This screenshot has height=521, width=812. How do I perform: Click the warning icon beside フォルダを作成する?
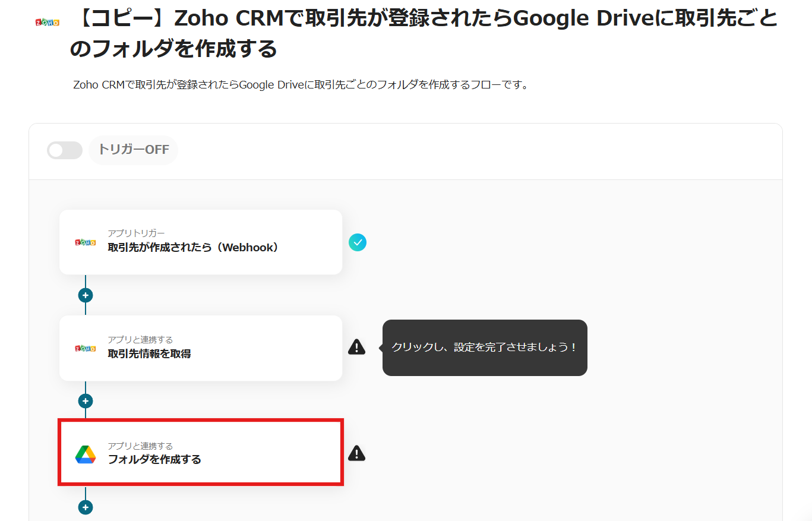[x=356, y=453]
